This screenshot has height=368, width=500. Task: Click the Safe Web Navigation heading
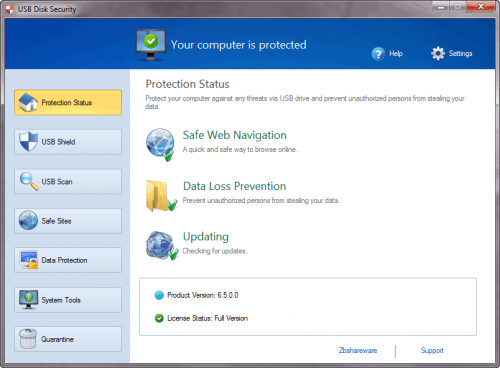coord(235,135)
